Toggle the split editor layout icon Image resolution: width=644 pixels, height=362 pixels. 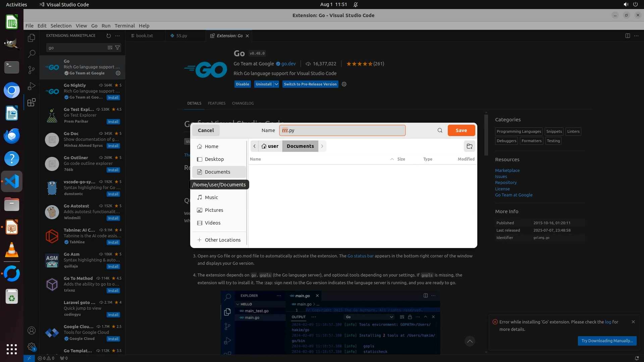(x=627, y=36)
